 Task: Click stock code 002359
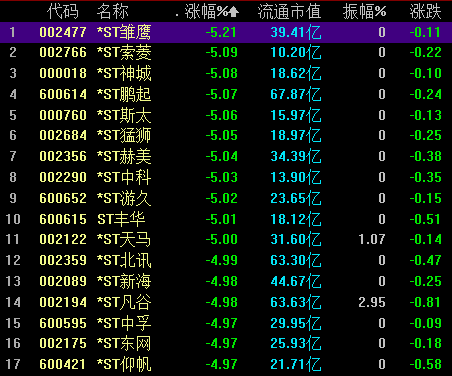(x=63, y=260)
